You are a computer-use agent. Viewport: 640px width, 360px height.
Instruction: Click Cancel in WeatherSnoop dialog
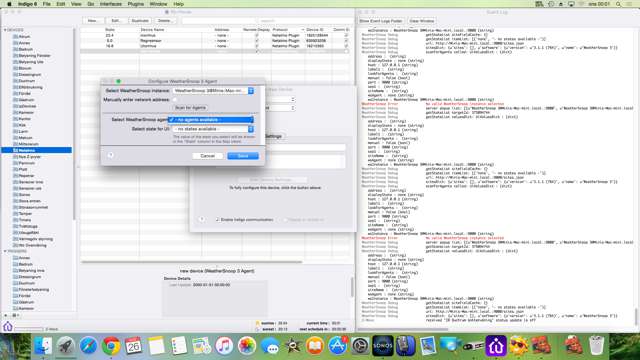(208, 156)
